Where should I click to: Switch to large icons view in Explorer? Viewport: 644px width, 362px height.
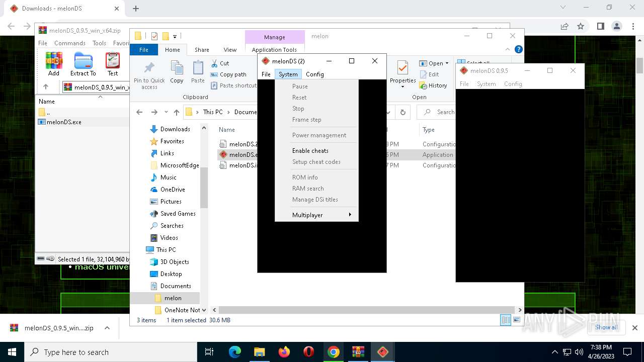pos(517,320)
